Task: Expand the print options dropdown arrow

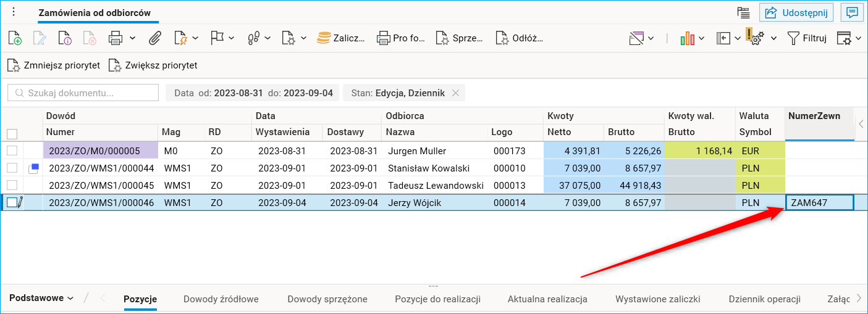Action: pyautogui.click(x=133, y=38)
